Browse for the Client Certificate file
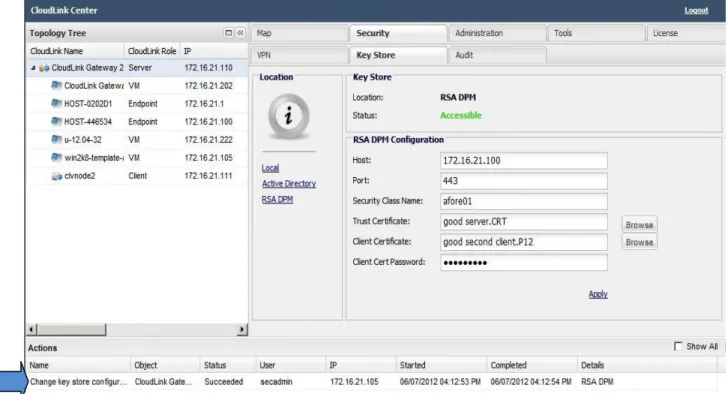The height and width of the screenshot is (394, 728). click(639, 242)
